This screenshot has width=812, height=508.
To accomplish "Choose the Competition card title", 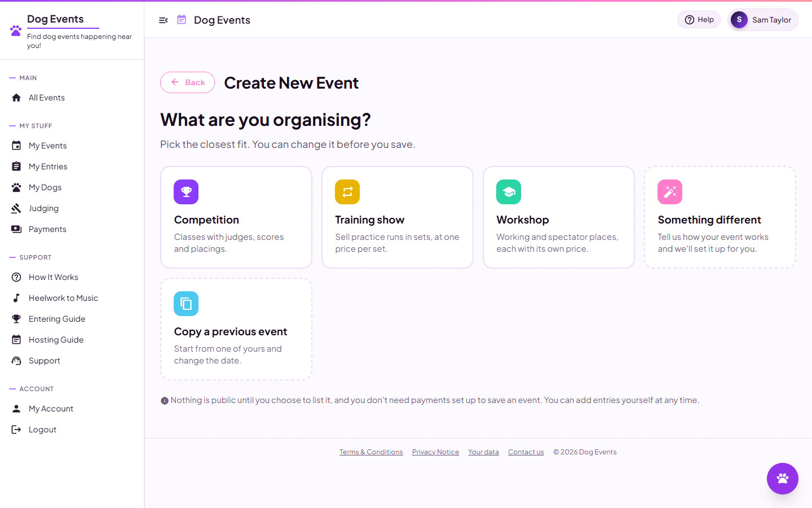I will click(x=206, y=220).
